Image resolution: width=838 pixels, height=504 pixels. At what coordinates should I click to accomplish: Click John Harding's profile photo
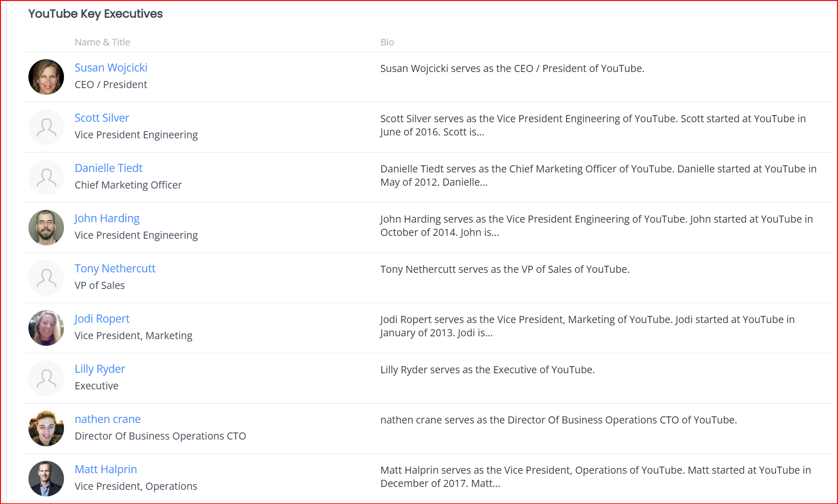(46, 227)
